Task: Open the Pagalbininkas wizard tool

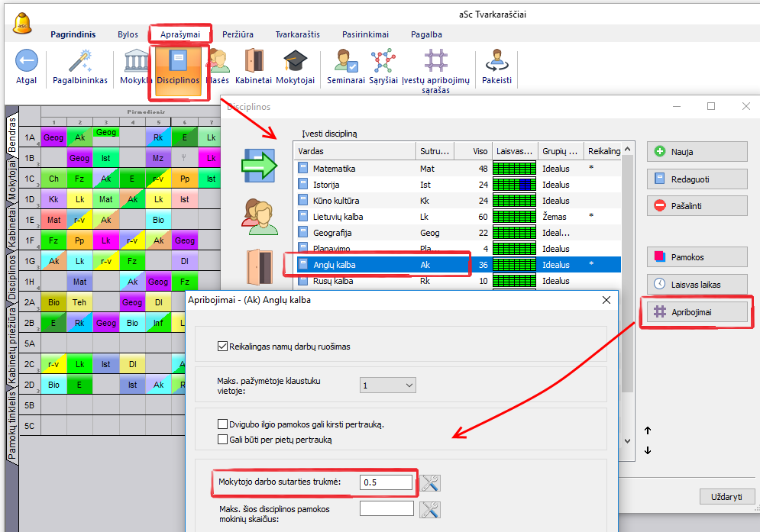Action: (x=80, y=62)
